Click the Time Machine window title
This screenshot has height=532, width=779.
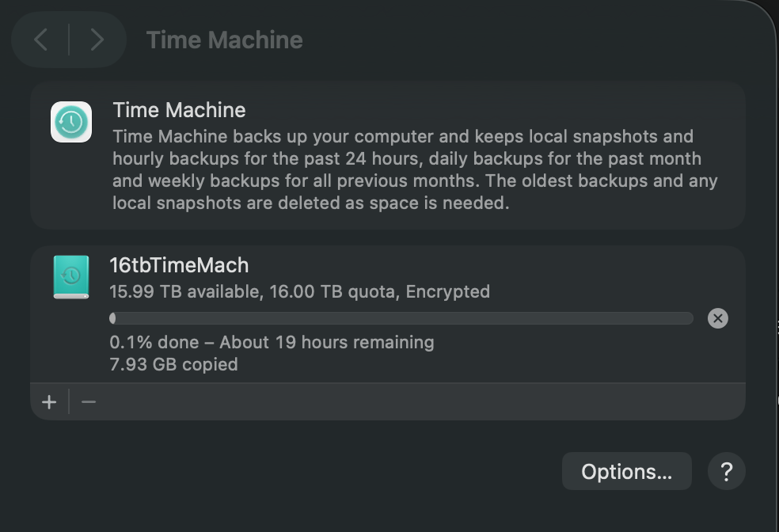pyautogui.click(x=224, y=40)
